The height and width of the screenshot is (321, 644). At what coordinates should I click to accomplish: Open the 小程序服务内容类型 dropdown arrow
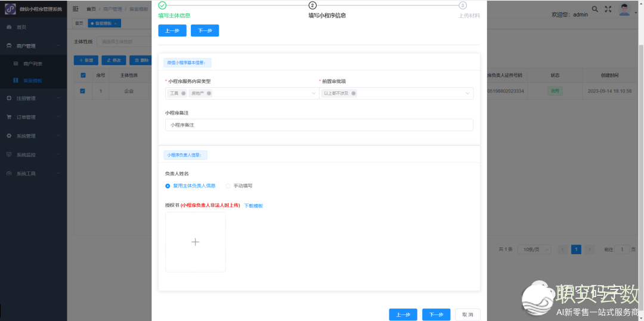pos(314,94)
